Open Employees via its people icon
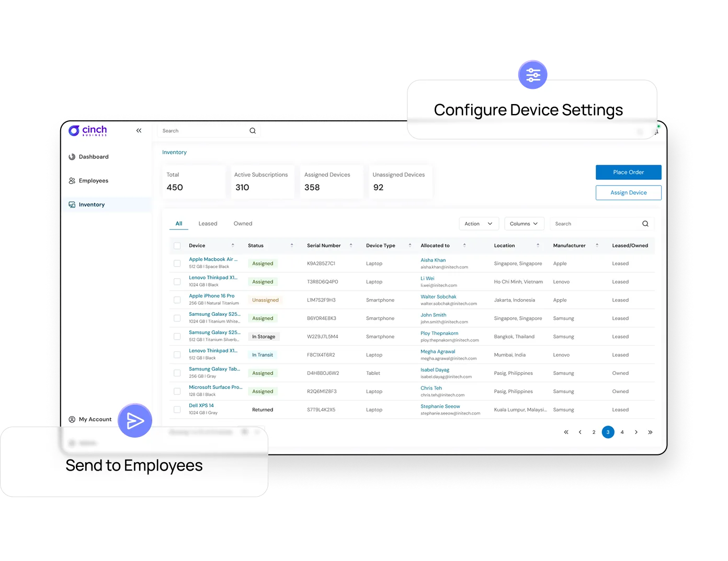 [72, 181]
